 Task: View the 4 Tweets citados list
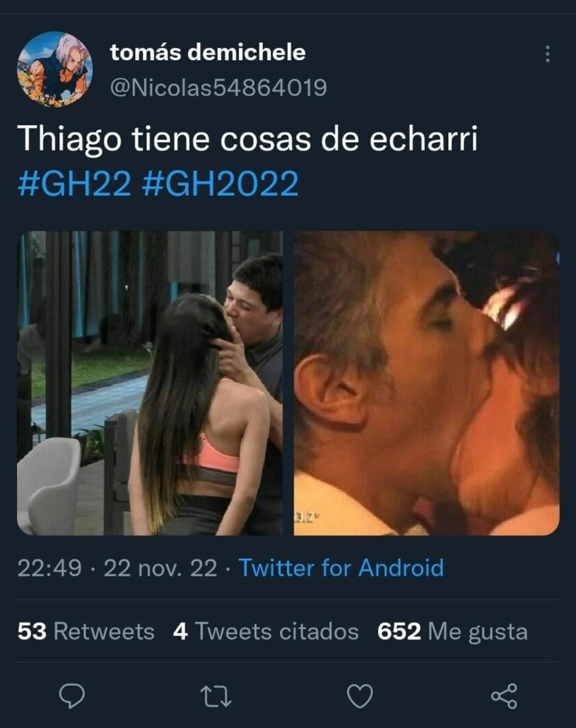[x=266, y=632]
